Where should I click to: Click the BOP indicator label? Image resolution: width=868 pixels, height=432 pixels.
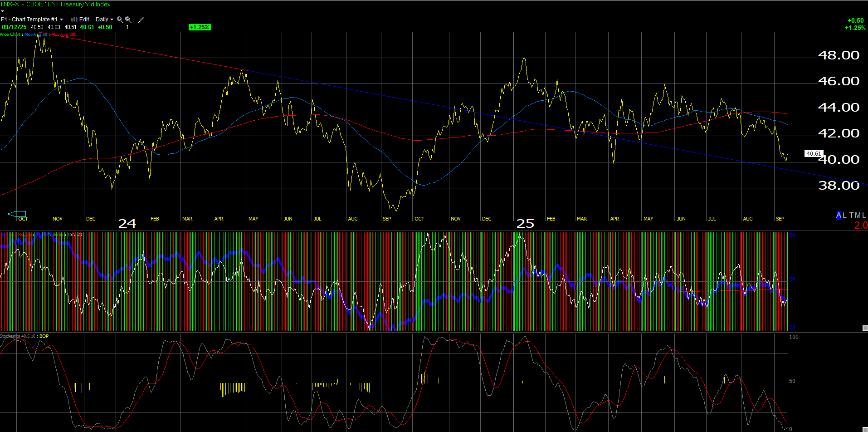click(x=44, y=336)
